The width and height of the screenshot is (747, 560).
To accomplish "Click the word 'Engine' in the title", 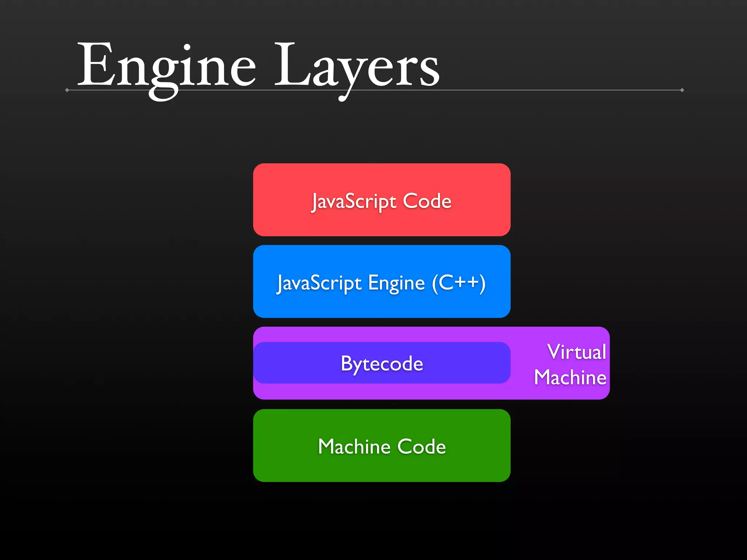I will click(x=167, y=66).
